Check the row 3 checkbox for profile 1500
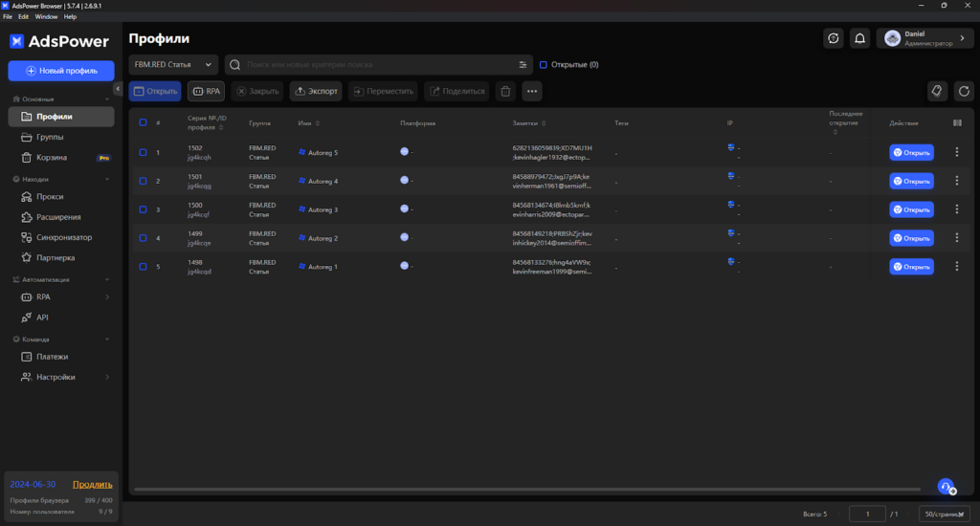Viewport: 980px width, 526px height. pos(144,209)
